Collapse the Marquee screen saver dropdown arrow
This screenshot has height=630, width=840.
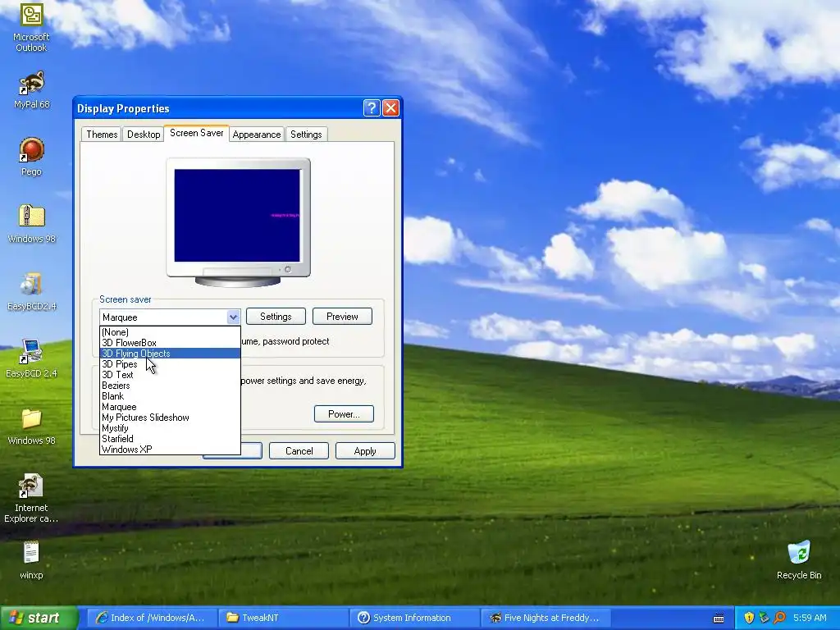[x=233, y=317]
